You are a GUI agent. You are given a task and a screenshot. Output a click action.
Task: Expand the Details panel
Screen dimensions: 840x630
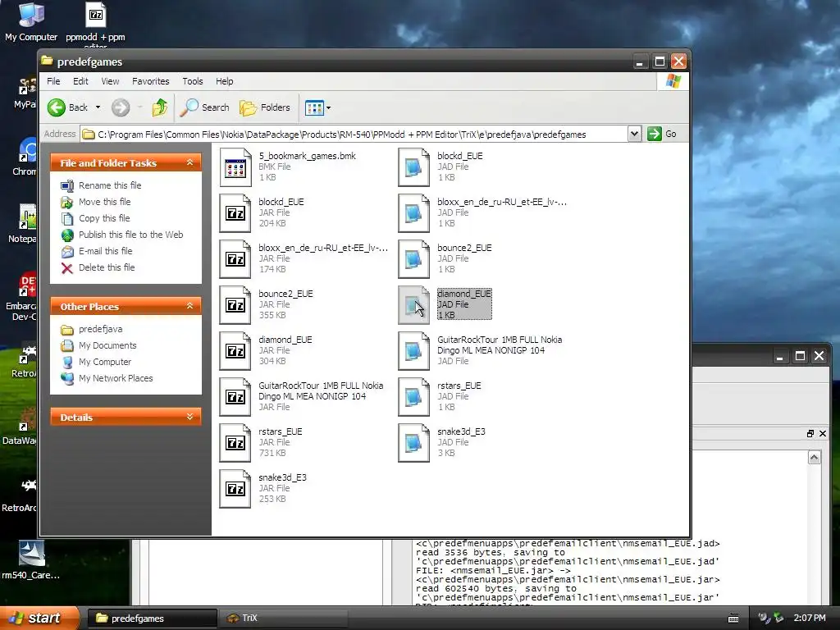tap(189, 417)
